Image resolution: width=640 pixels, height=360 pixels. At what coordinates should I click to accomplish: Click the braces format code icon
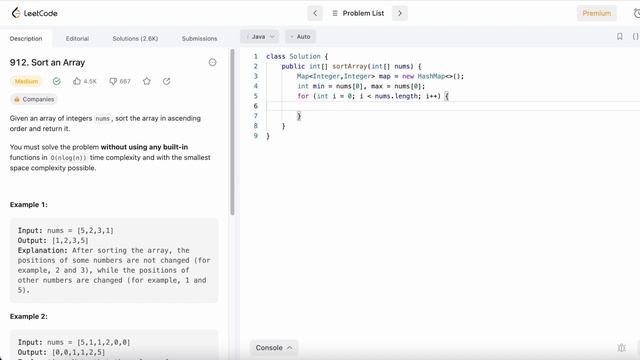tap(636, 37)
